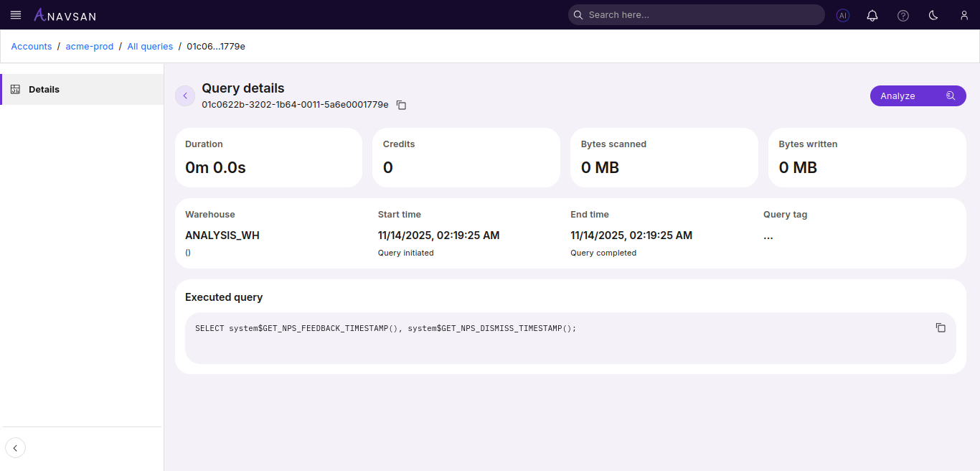Select the Details sidebar item
Image resolution: width=980 pixels, height=471 pixels.
(44, 89)
